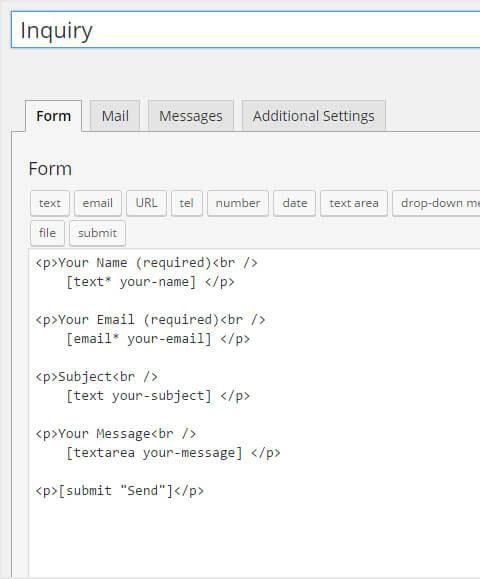480x579 pixels.
Task: Click the Inquiry title input field
Action: (246, 30)
